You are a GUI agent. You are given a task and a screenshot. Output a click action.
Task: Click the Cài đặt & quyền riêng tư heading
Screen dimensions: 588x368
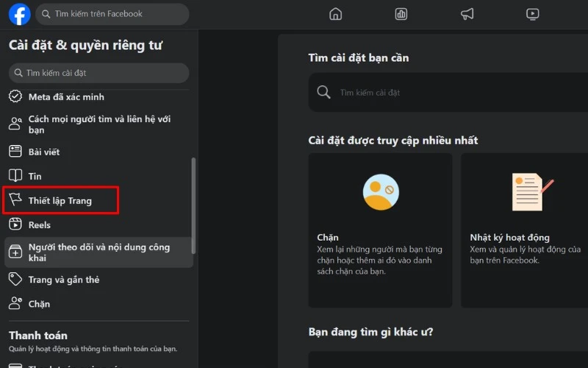[85, 45]
